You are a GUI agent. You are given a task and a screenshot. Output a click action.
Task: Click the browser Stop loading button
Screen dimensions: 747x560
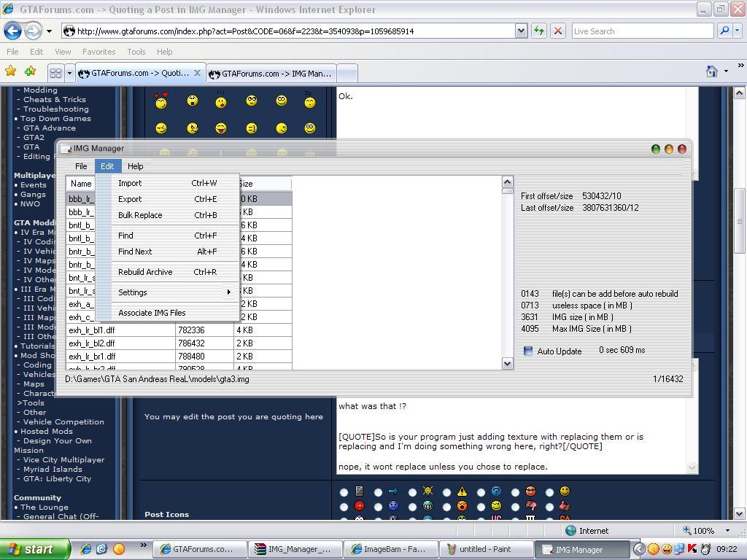click(x=558, y=31)
